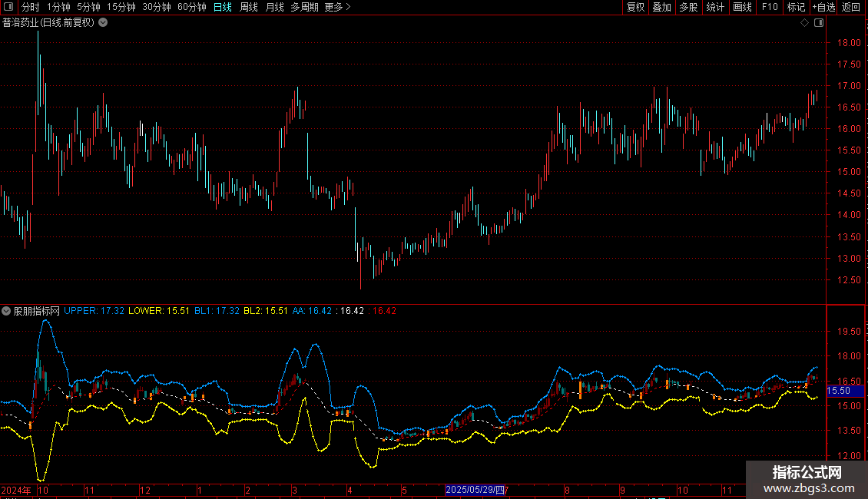
Task: Click the UPPER: 17.32 value label
Action: (94, 311)
